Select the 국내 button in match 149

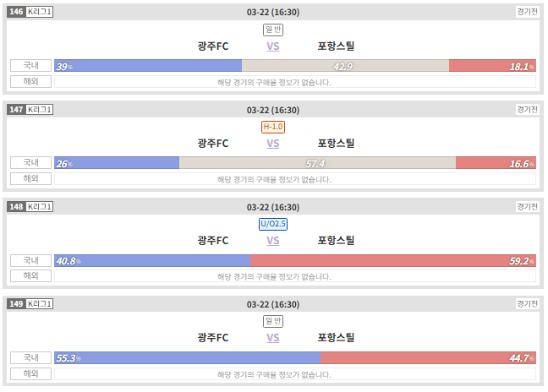tap(30, 358)
